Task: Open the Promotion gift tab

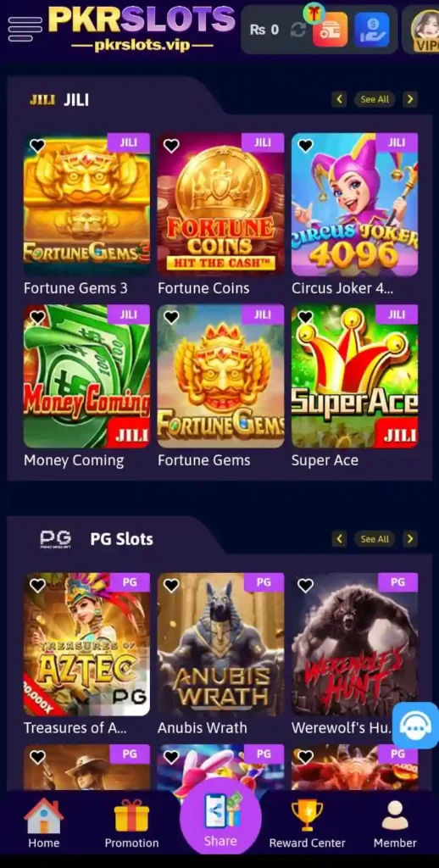Action: tap(131, 824)
